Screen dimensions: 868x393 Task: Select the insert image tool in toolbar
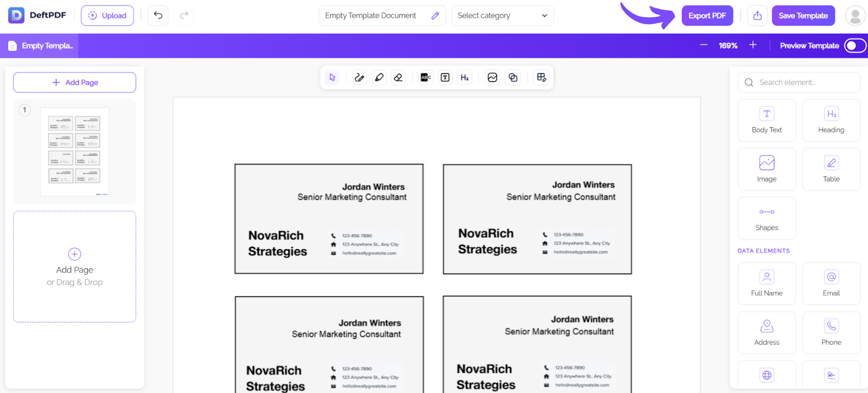(x=492, y=78)
